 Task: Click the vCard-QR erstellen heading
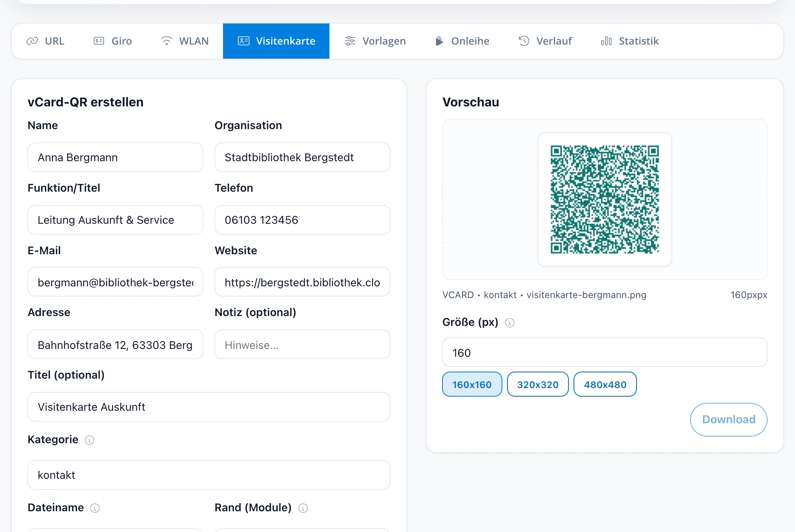pos(86,102)
